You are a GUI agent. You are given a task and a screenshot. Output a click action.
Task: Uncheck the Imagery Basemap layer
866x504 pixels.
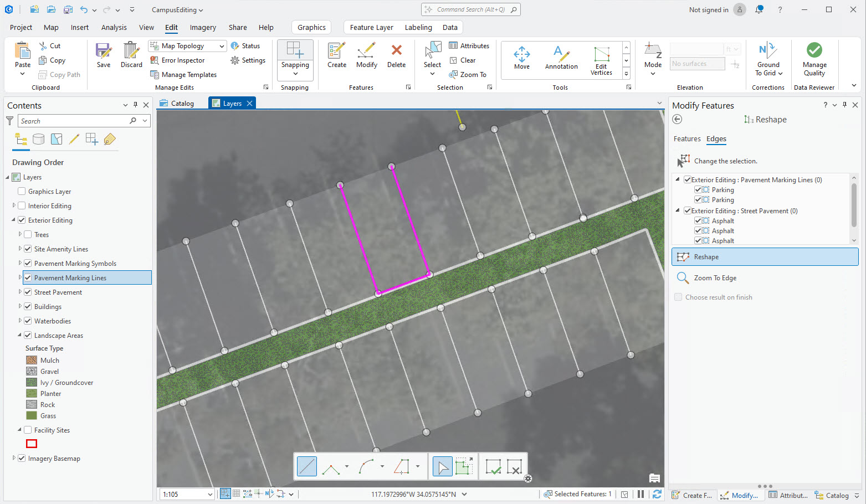[22, 459]
